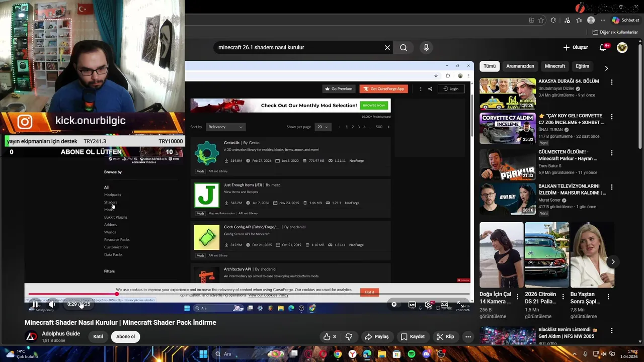The width and height of the screenshot is (644, 362).
Task: Open the split screen icon in address bar
Action: pos(531,20)
